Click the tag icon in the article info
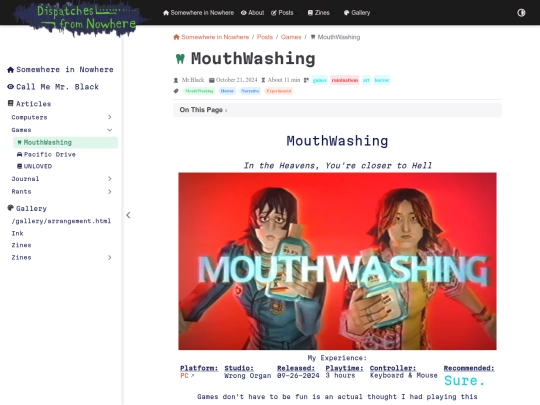The image size is (540, 405). coord(176,91)
